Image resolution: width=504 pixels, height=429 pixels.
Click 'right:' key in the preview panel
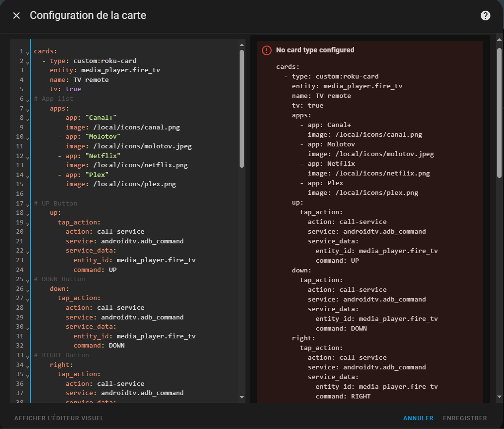pyautogui.click(x=304, y=338)
